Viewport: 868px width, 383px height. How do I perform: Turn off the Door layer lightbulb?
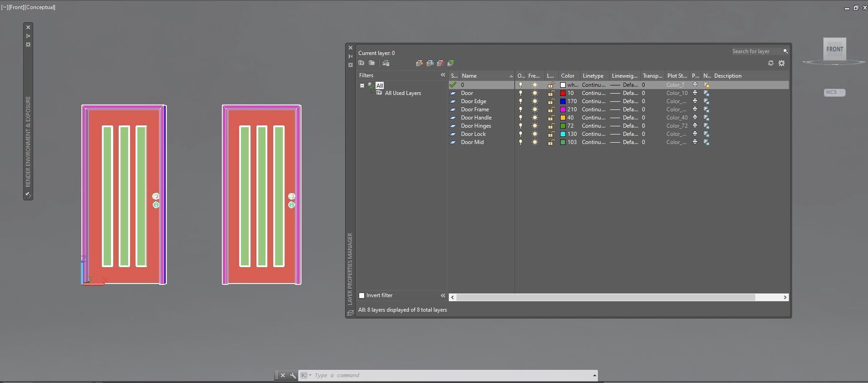[x=521, y=93]
